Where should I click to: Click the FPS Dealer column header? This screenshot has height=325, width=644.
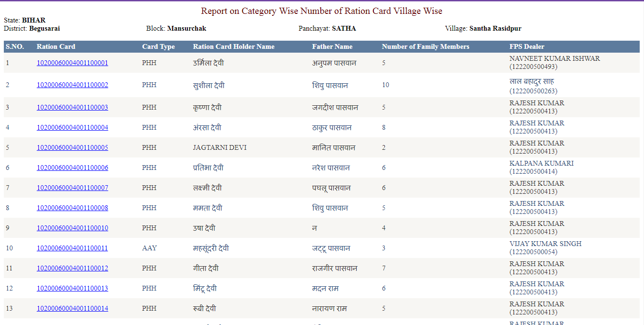click(527, 46)
